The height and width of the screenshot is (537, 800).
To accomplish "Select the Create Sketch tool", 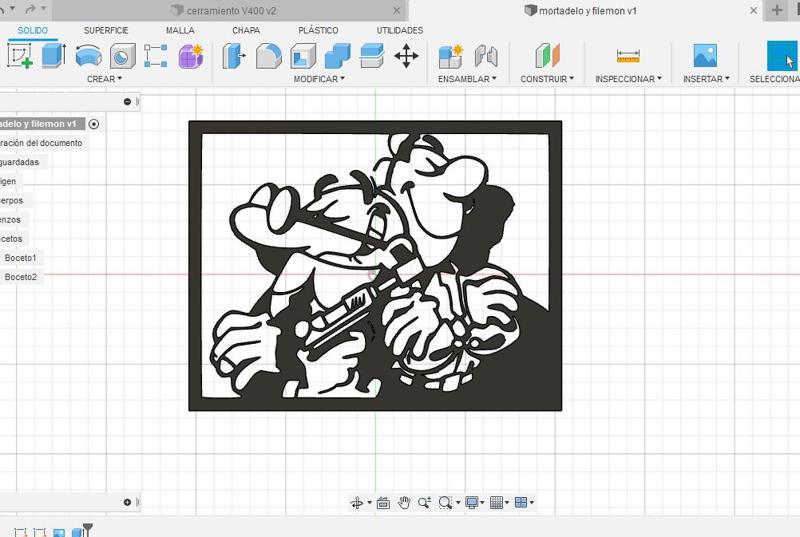I will pos(19,56).
